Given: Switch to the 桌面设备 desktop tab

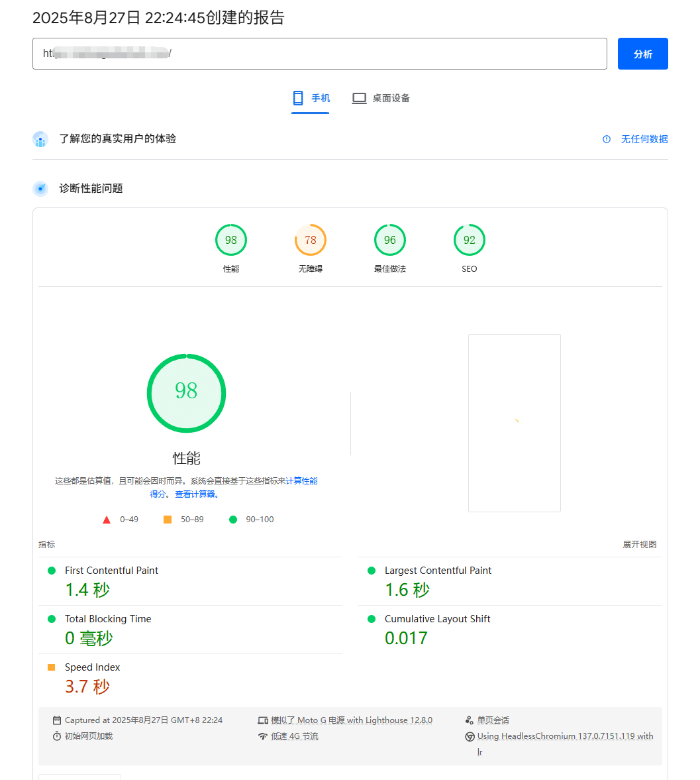Looking at the screenshot, I should (x=381, y=98).
